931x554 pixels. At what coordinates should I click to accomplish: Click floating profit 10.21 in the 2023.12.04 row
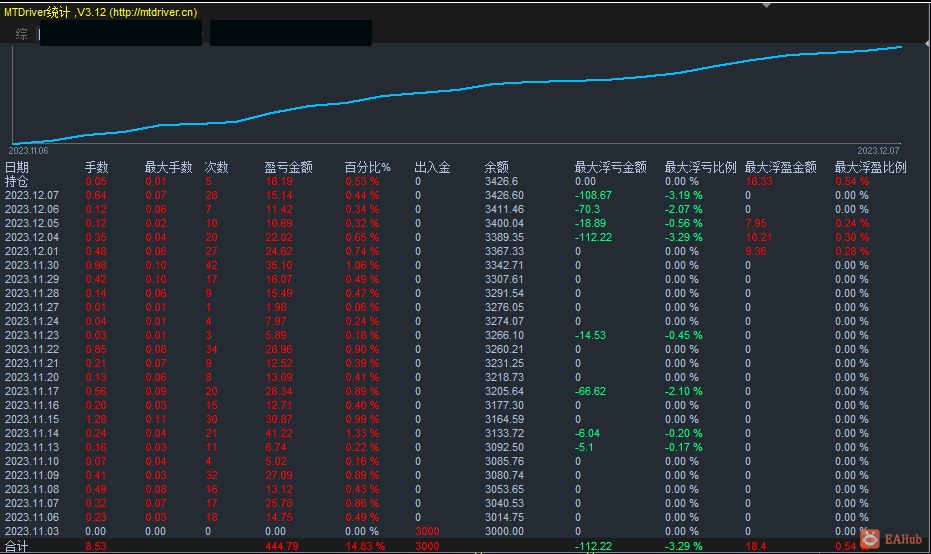point(759,238)
